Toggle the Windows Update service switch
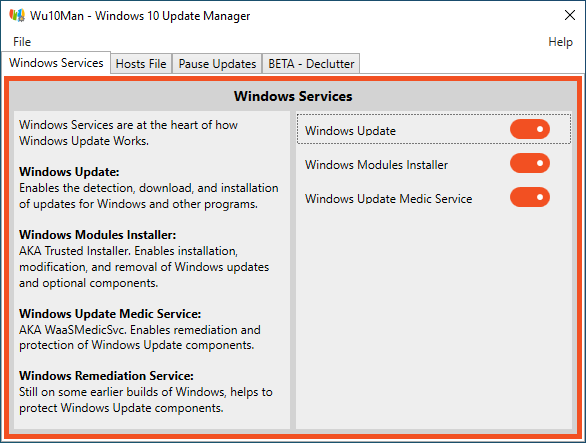The width and height of the screenshot is (586, 443). (x=530, y=129)
